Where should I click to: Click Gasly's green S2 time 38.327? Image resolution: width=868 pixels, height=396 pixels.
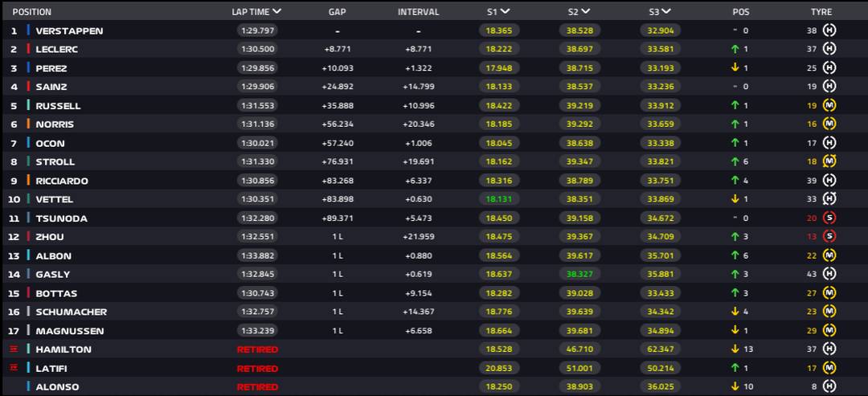[x=579, y=274]
